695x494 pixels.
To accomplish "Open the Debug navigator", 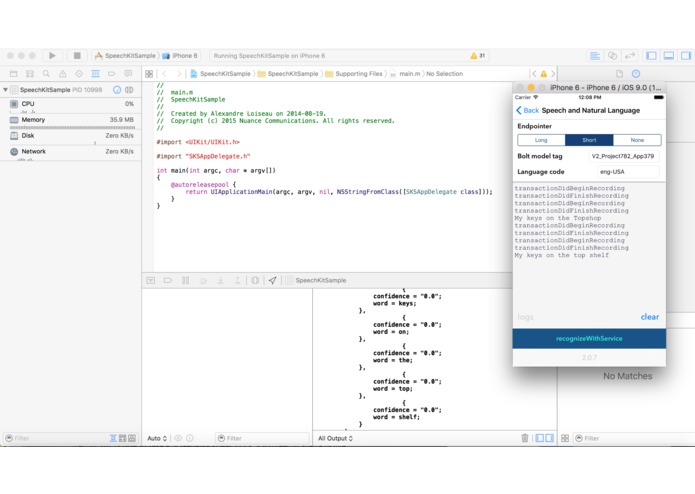I will [x=95, y=74].
